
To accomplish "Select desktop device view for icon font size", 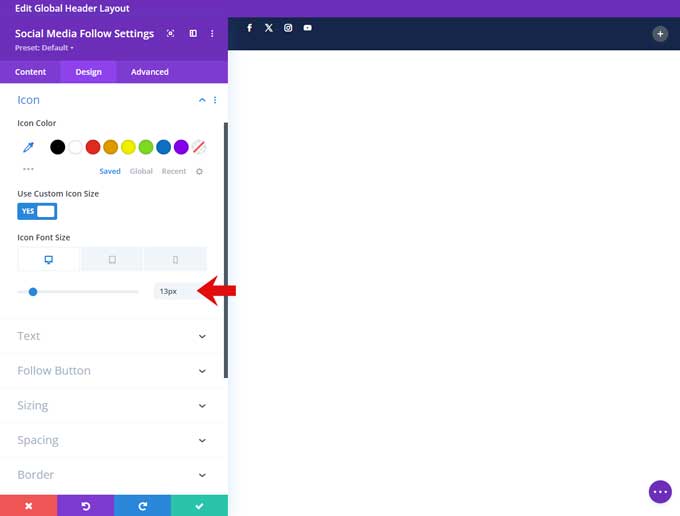I will click(48, 260).
